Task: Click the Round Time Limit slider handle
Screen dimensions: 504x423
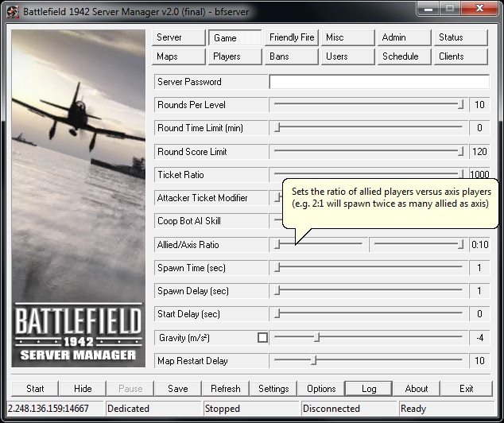Action: (x=277, y=127)
